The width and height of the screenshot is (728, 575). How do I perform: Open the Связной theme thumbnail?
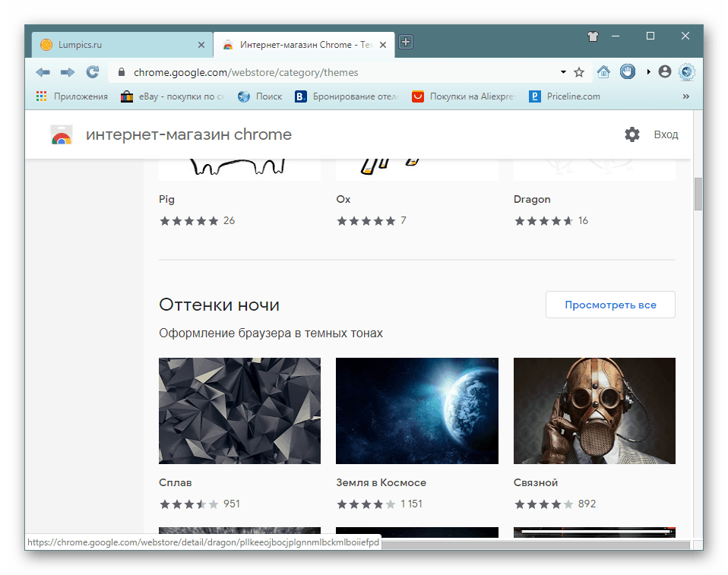(594, 410)
